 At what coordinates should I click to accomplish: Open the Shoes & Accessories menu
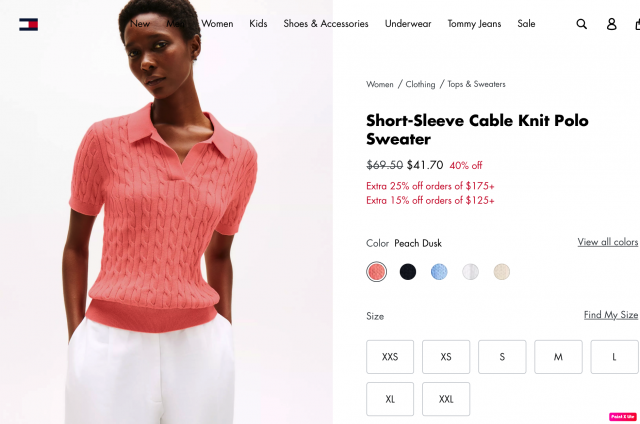(326, 24)
